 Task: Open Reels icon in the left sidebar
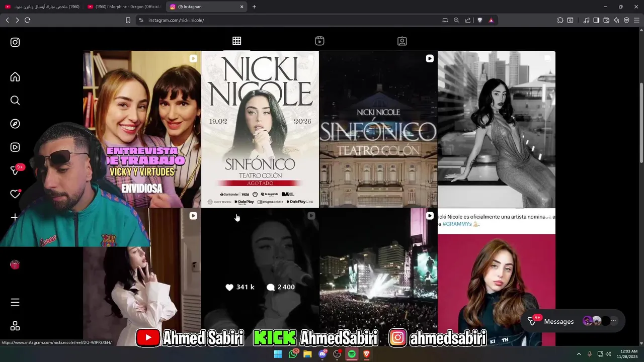point(15,147)
